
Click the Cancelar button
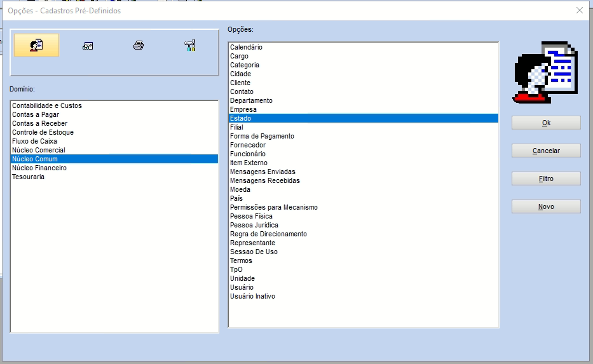click(x=546, y=151)
